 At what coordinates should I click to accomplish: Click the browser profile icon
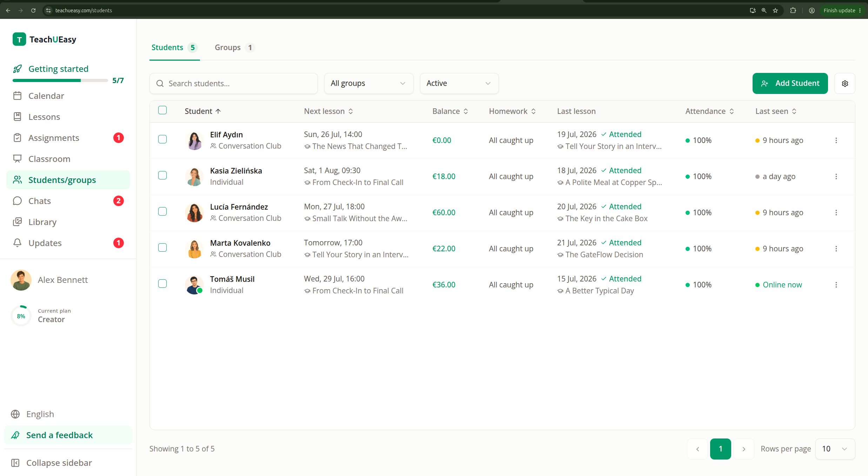click(812, 11)
